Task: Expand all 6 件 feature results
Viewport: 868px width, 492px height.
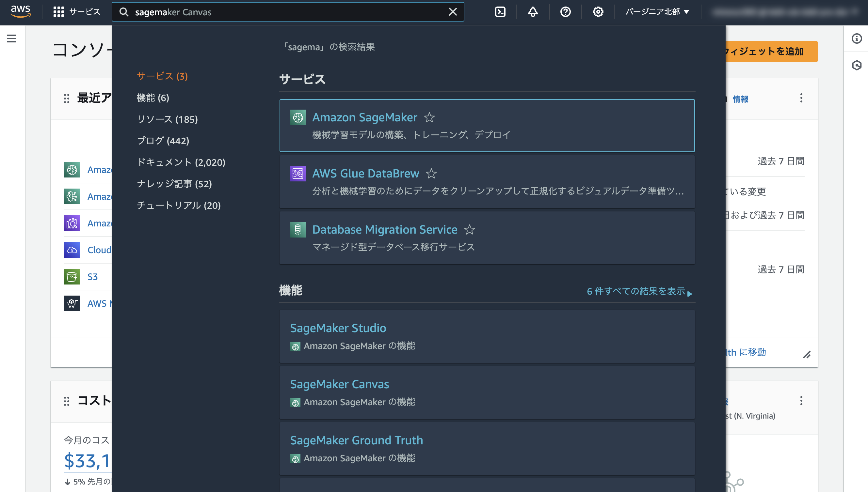Action: (639, 291)
